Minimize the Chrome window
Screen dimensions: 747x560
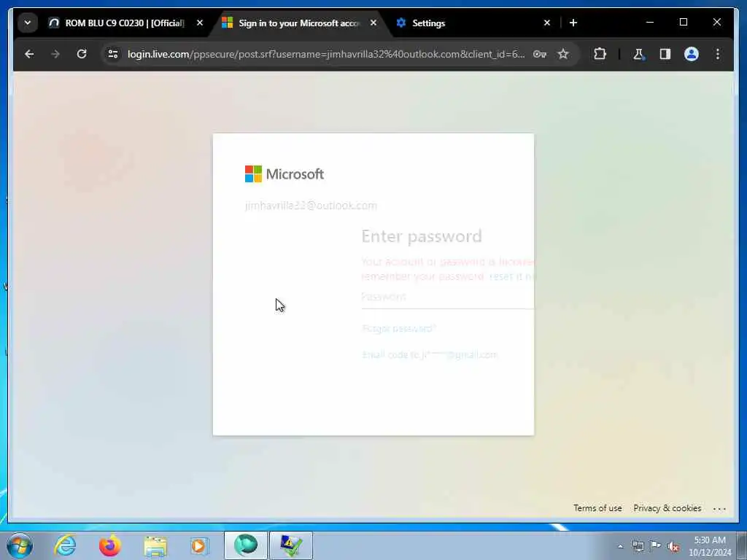coord(650,23)
